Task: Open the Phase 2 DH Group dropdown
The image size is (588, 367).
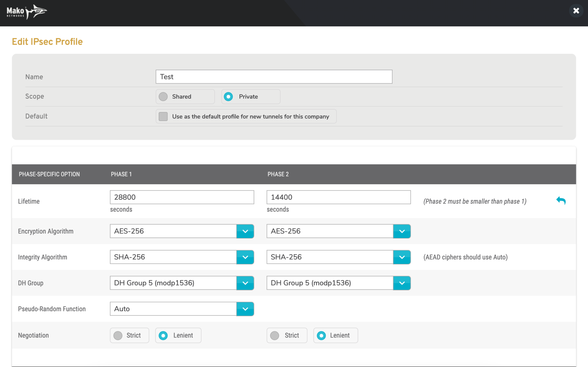Action: click(402, 283)
